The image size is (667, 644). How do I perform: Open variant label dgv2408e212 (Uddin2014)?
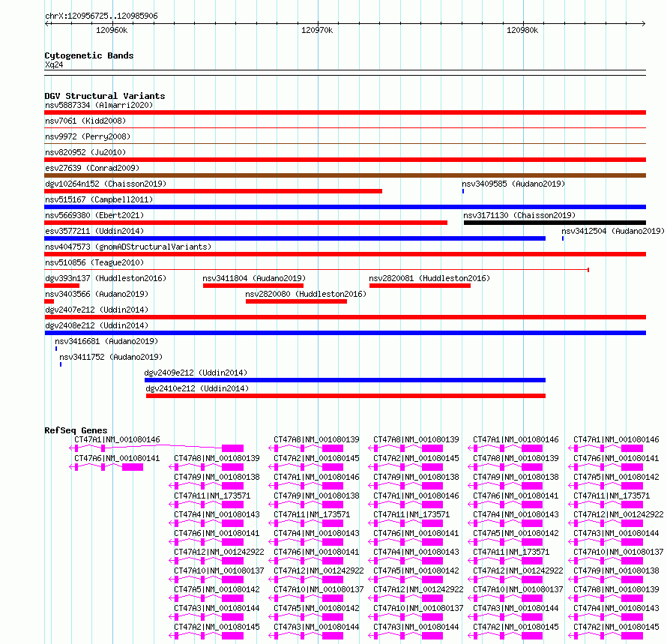(x=97, y=325)
